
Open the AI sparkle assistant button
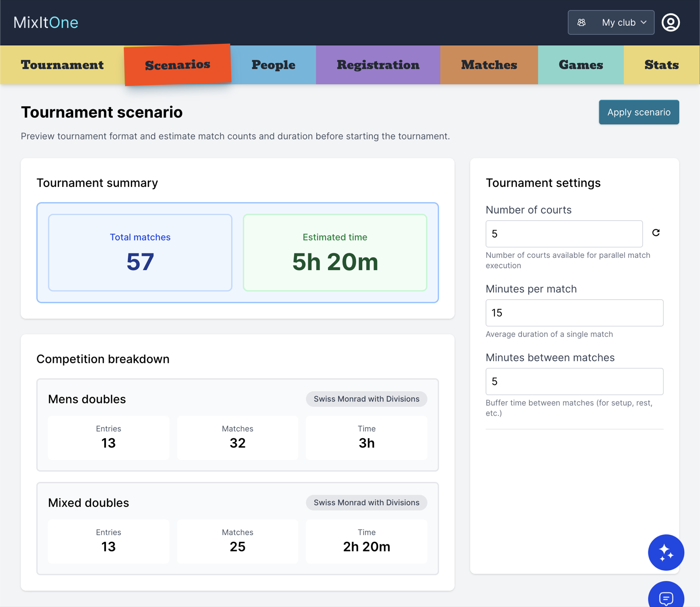(665, 552)
